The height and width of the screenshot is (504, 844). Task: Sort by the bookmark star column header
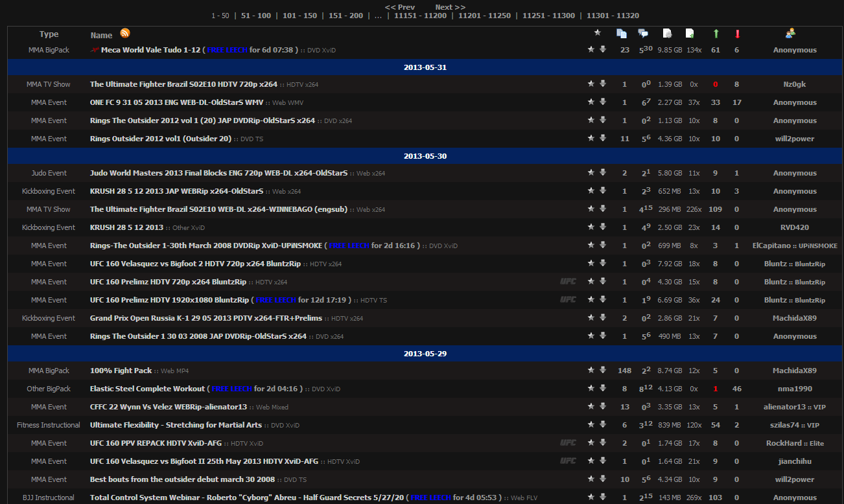coord(598,33)
